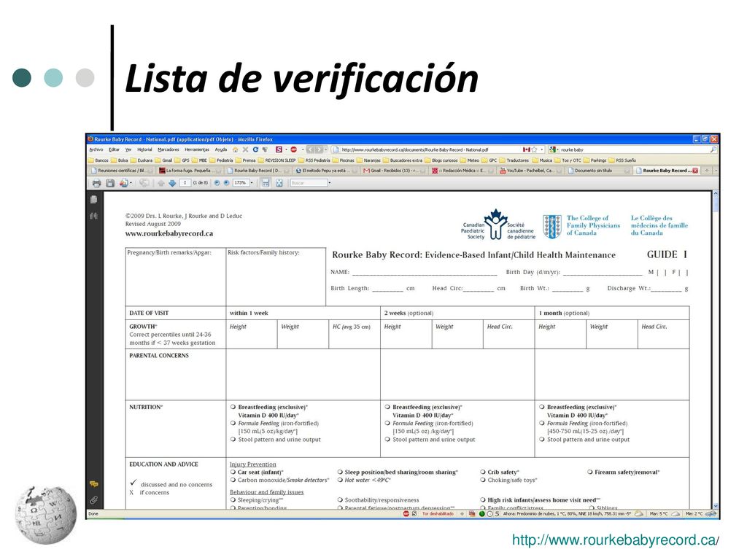Click the Buscar find field in PDF toolbar
The width and height of the screenshot is (747, 560).
point(309,183)
